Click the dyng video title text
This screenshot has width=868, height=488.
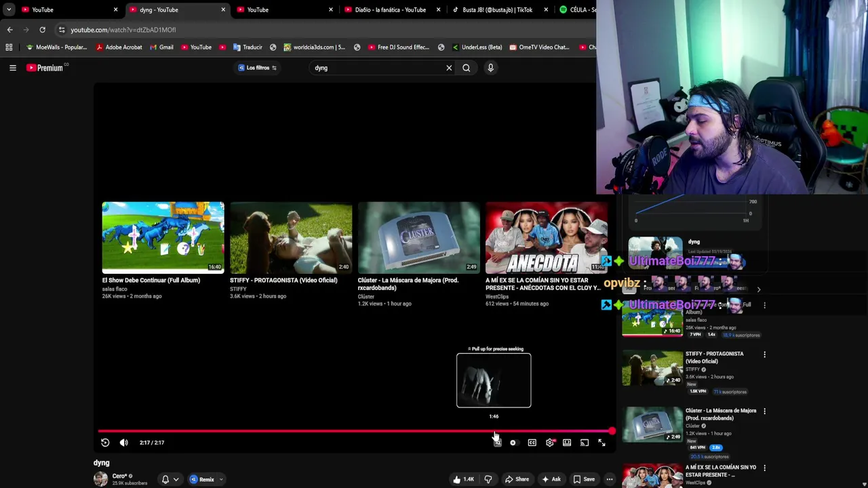point(101,463)
